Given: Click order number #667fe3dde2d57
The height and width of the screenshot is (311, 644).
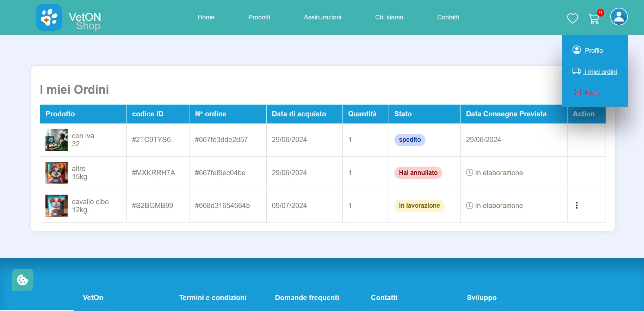Looking at the screenshot, I should [221, 140].
